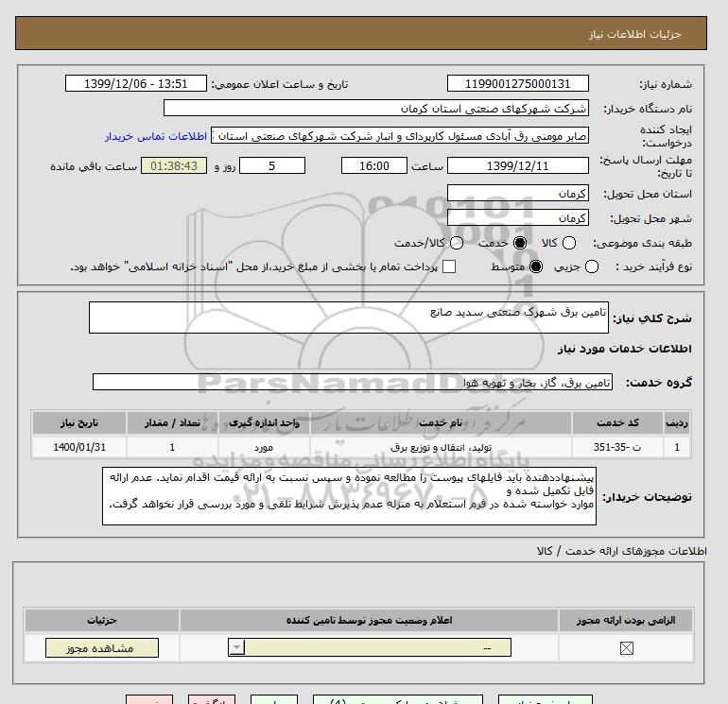Click the remaining days field showing 5
Image resolution: width=728 pixels, height=704 pixels.
(272, 165)
